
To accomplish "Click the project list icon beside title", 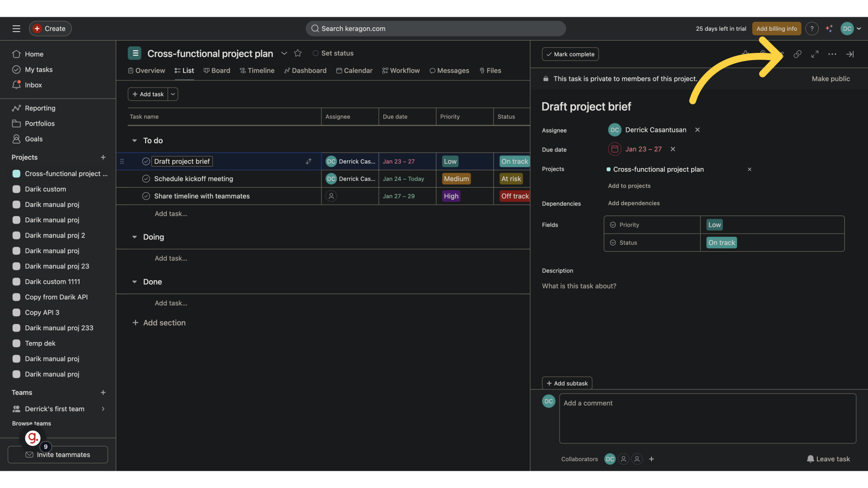I will tap(135, 53).
